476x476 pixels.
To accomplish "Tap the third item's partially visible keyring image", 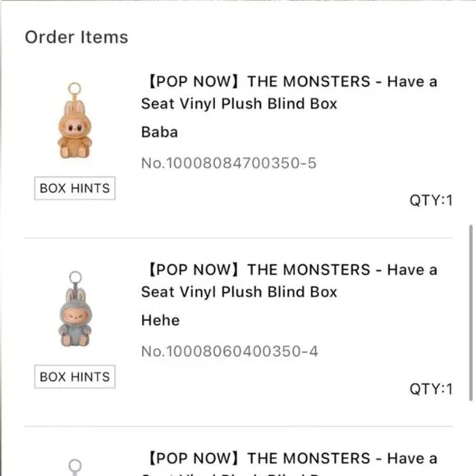I will point(75,467).
